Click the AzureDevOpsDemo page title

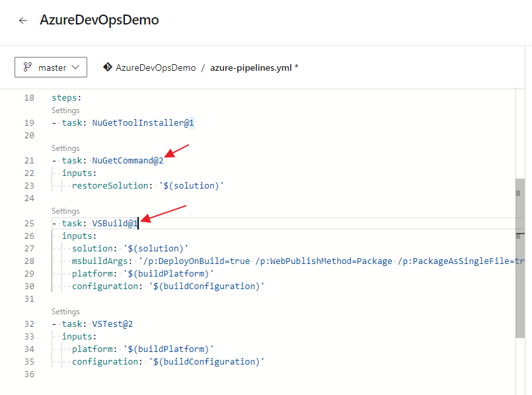coord(99,20)
